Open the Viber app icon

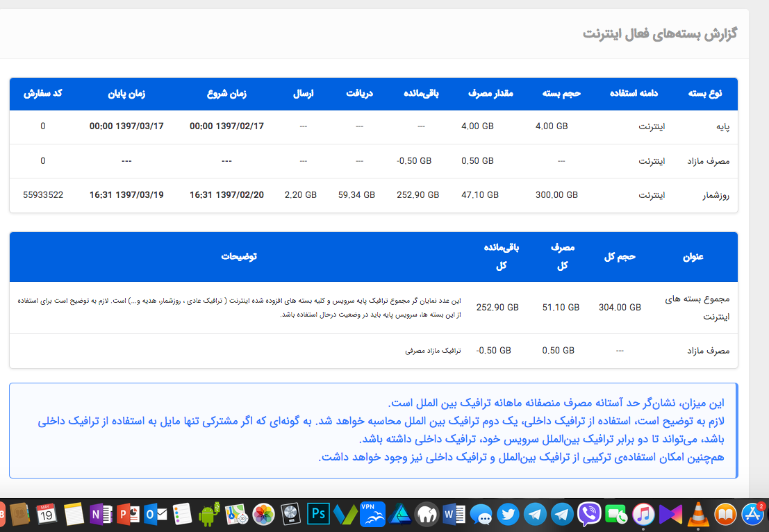click(x=590, y=515)
